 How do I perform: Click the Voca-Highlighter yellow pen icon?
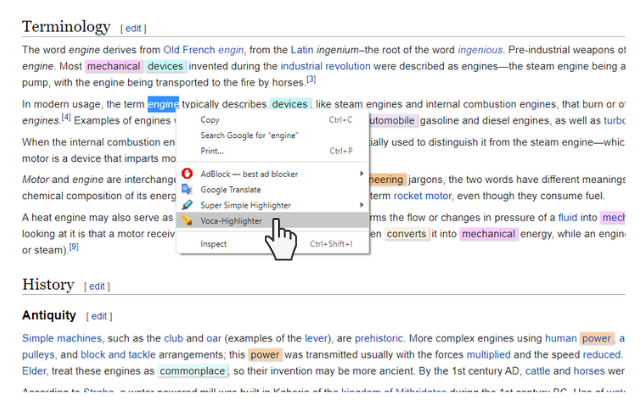(187, 220)
